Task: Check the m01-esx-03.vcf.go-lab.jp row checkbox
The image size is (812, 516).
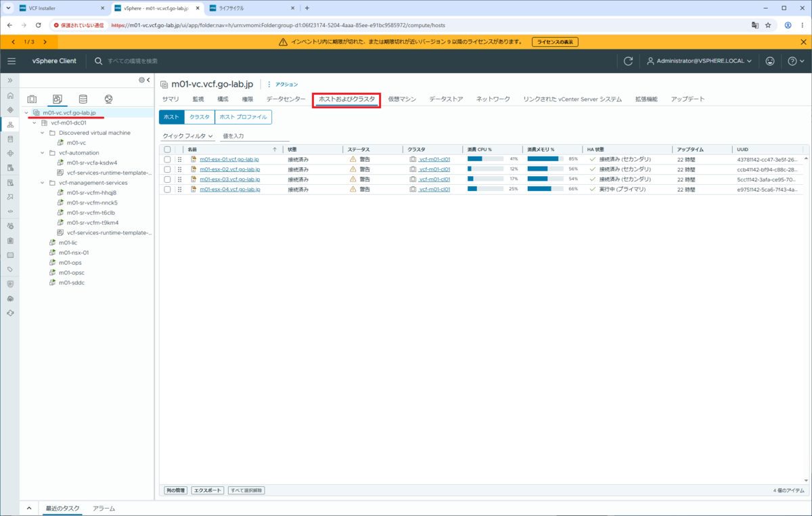Action: (167, 179)
